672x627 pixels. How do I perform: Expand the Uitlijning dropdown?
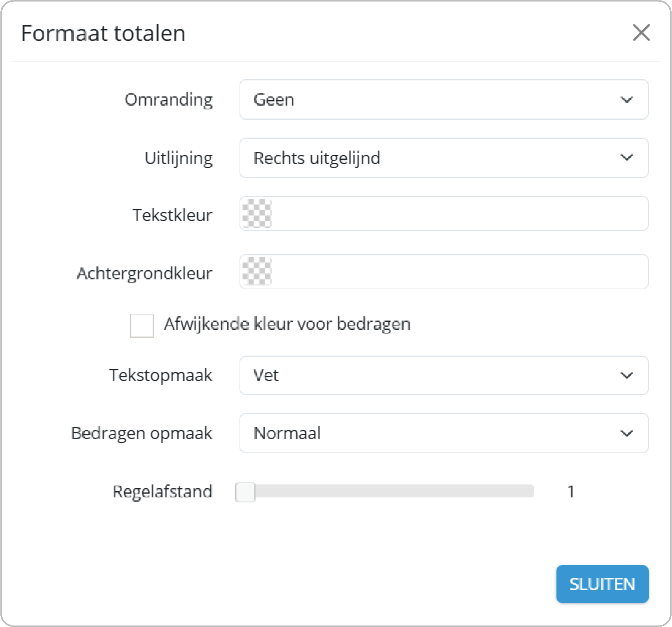(444, 158)
